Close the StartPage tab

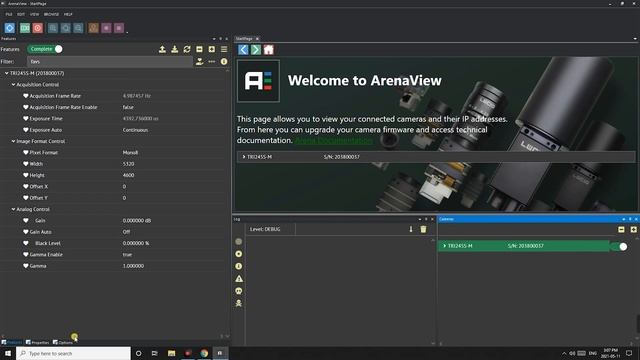(x=257, y=39)
